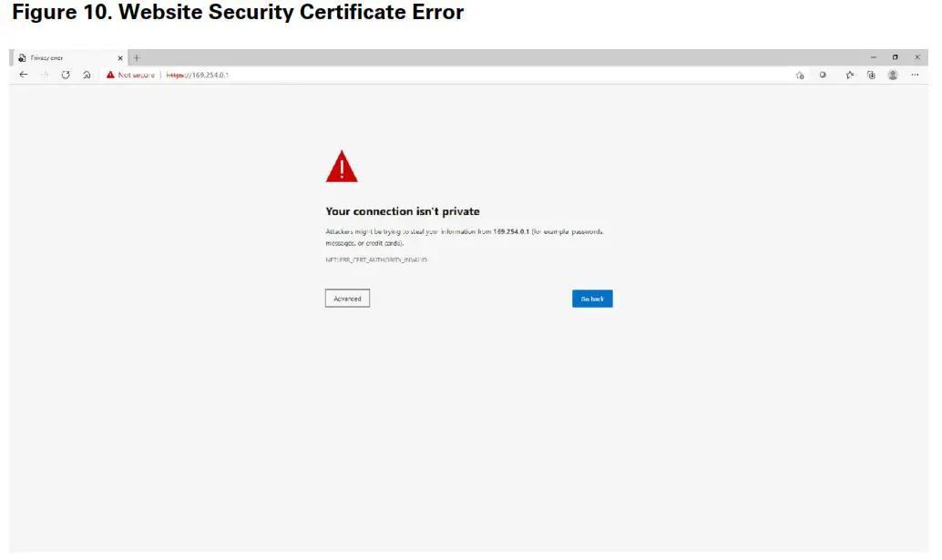942x560 pixels.
Task: Close the browser window
Action: pyautogui.click(x=917, y=57)
